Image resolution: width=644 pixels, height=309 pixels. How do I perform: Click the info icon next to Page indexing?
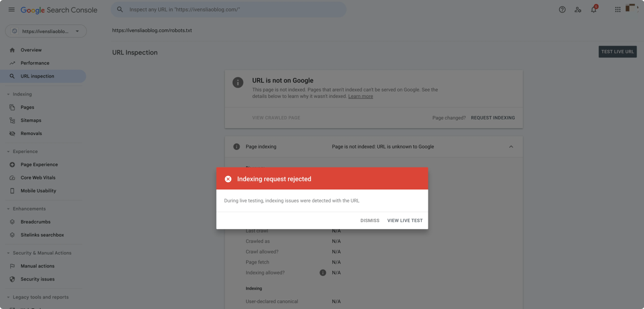237,146
